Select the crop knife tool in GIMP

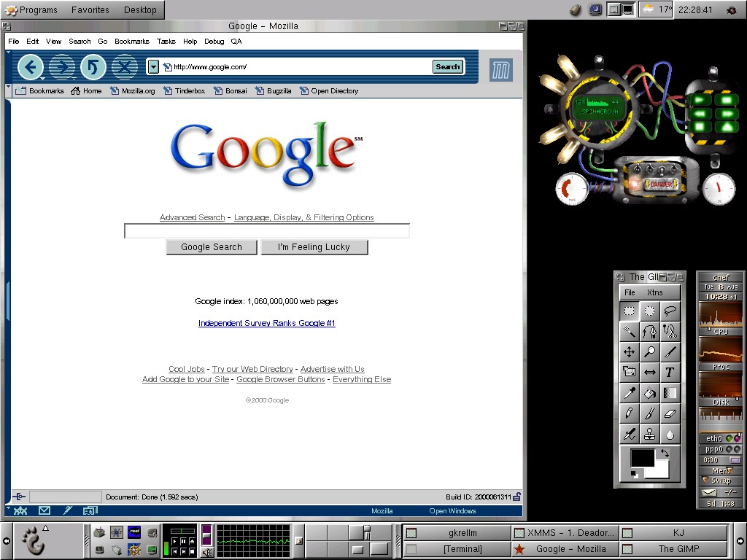point(670,352)
